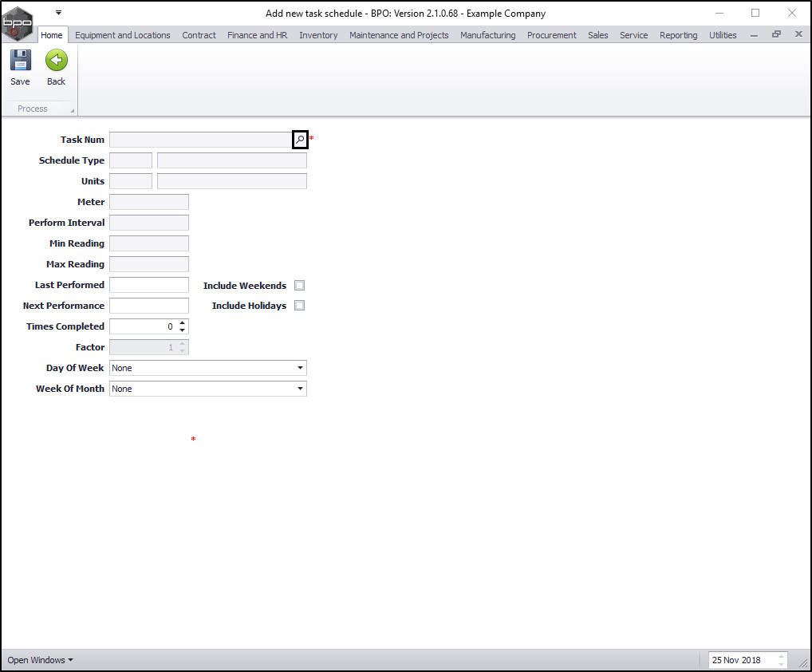Image resolution: width=812 pixels, height=672 pixels.
Task: Click the Units code field
Action: click(131, 181)
